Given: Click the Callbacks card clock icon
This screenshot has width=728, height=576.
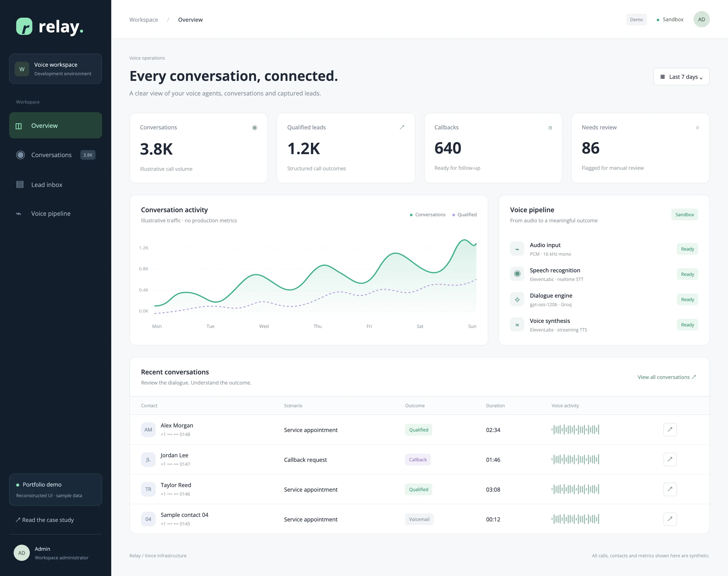Looking at the screenshot, I should point(550,128).
